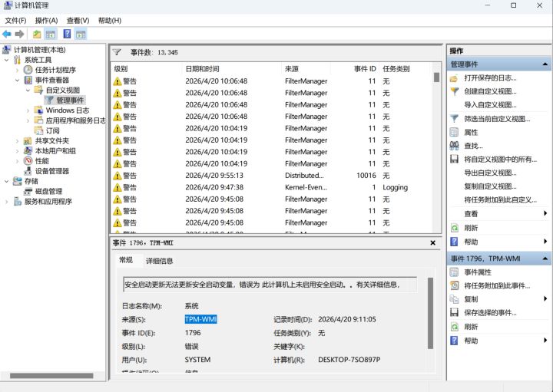Viewport: 553px width, 392px height.
Task: Collapse the 存储 node arrow
Action: point(7,181)
